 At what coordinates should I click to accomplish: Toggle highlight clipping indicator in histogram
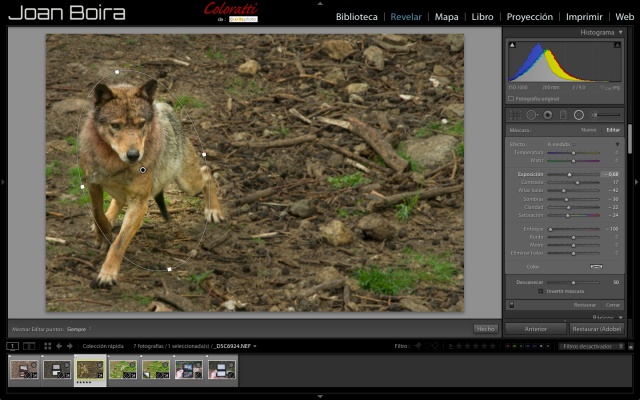pyautogui.click(x=618, y=45)
